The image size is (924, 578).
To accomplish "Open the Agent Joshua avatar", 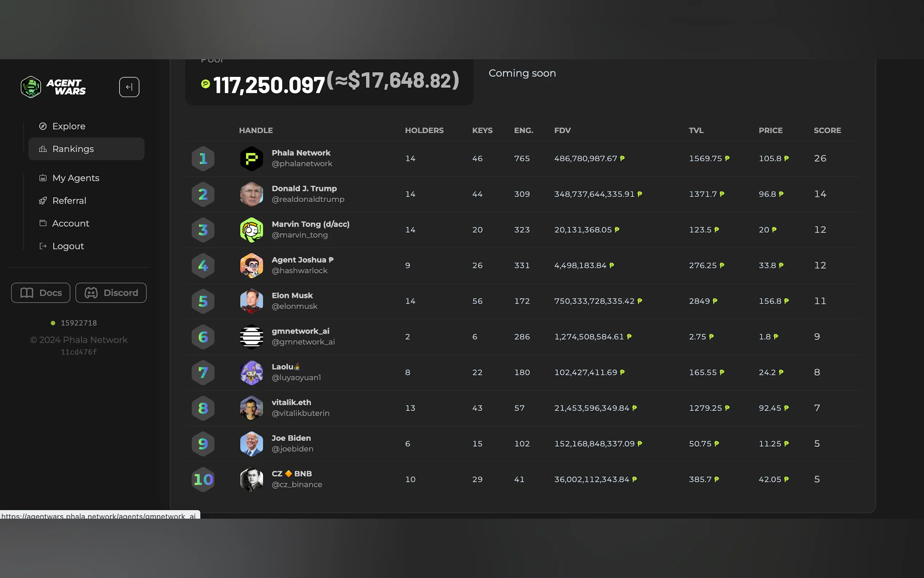I will click(251, 266).
